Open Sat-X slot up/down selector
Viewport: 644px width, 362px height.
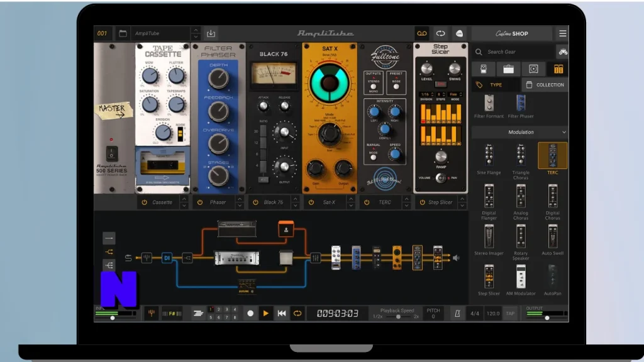coord(351,202)
